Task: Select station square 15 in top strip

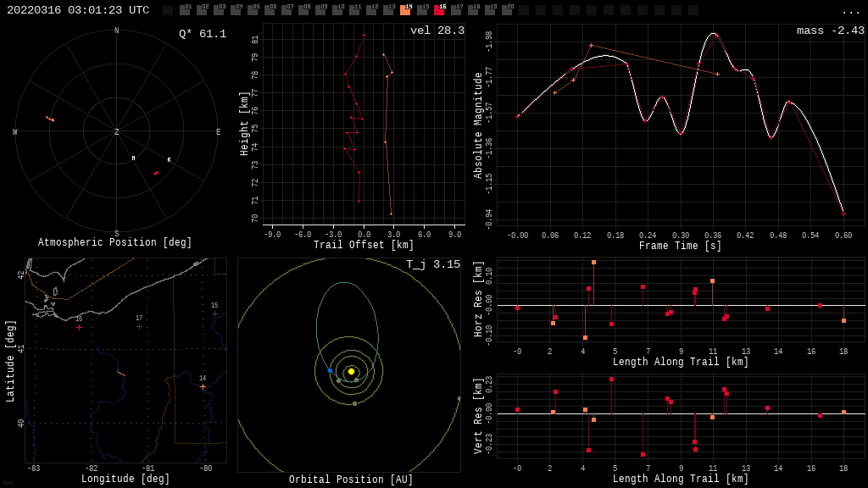Action: [422, 10]
